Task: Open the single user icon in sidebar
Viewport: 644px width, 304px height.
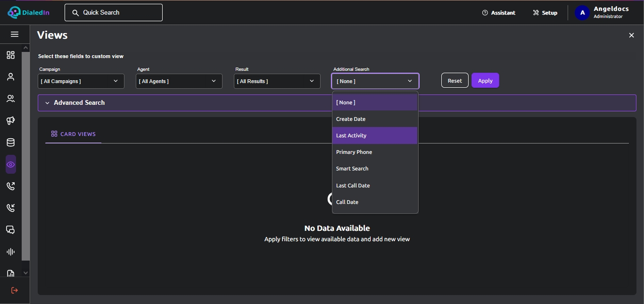Action: coord(10,77)
